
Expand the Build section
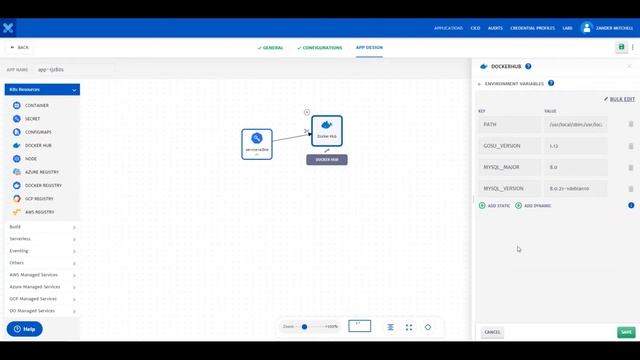[42, 227]
